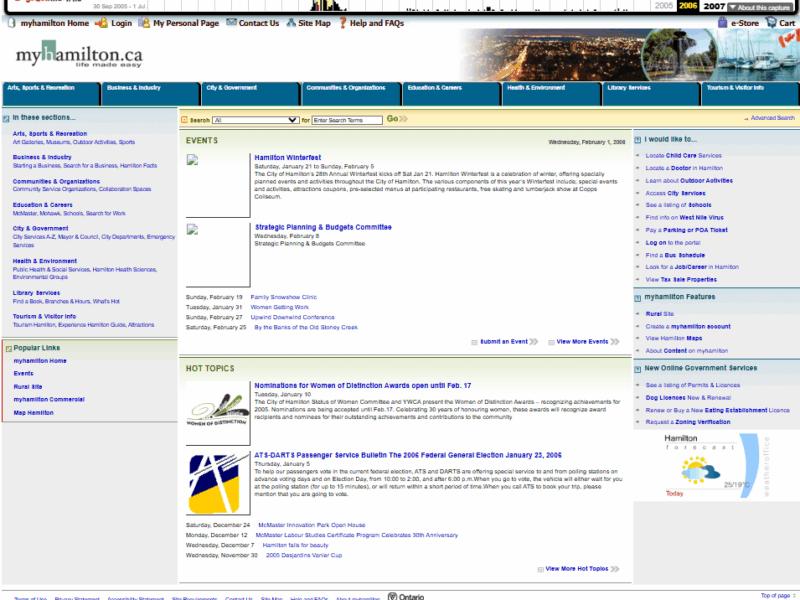Open the Strategic Planning & Budgets Committee event
800x600 pixels.
tap(323, 227)
